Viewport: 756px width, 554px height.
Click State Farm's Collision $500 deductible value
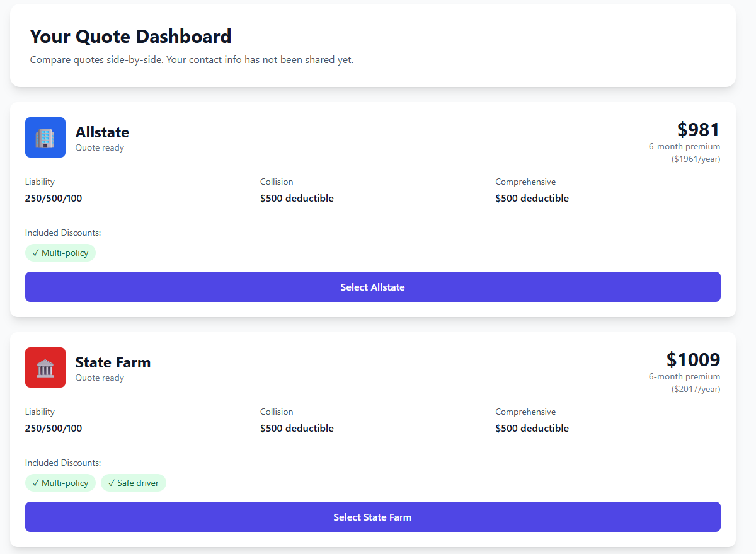coord(297,429)
